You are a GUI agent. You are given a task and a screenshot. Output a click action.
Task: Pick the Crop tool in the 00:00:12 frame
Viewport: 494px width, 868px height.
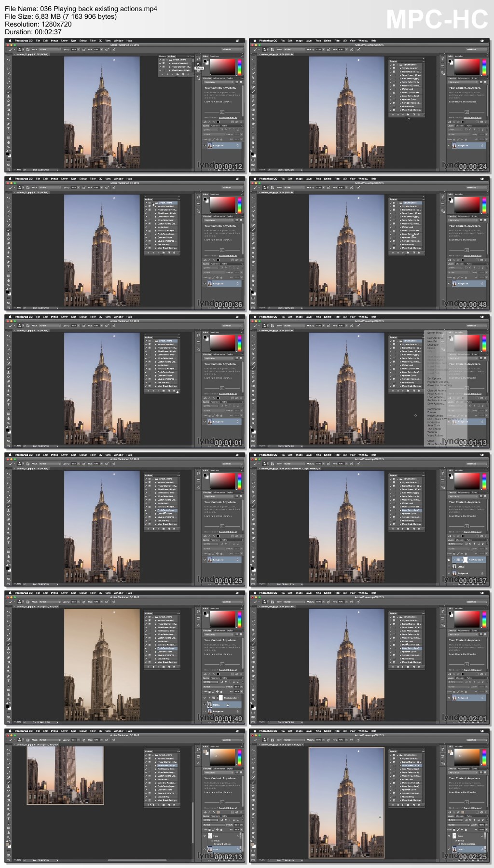point(9,78)
